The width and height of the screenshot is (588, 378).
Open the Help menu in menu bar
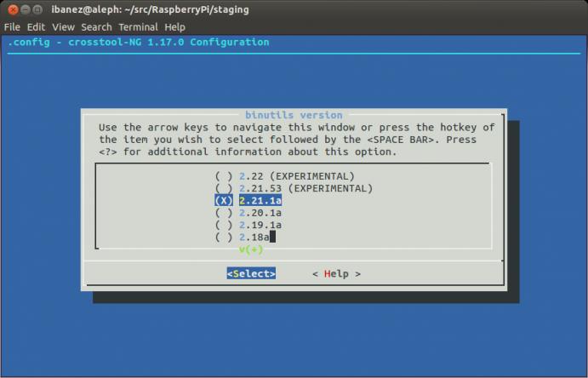174,27
